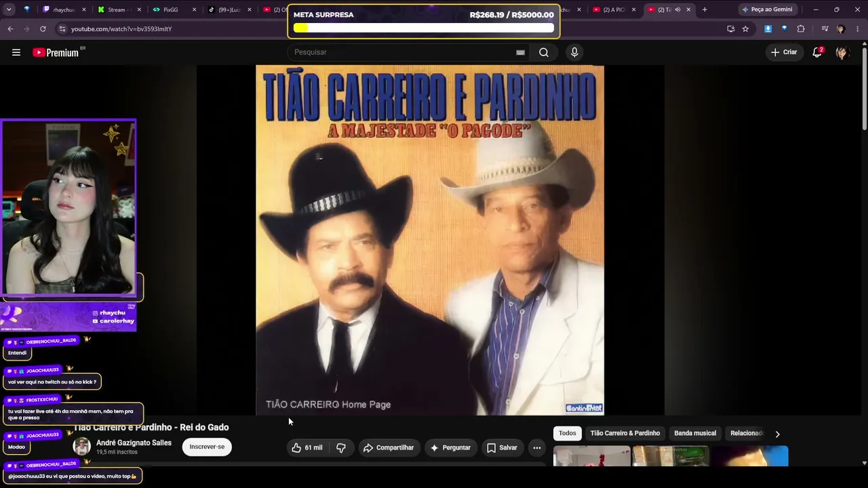
Task: Open second recommended video thumbnail
Action: [671, 456]
